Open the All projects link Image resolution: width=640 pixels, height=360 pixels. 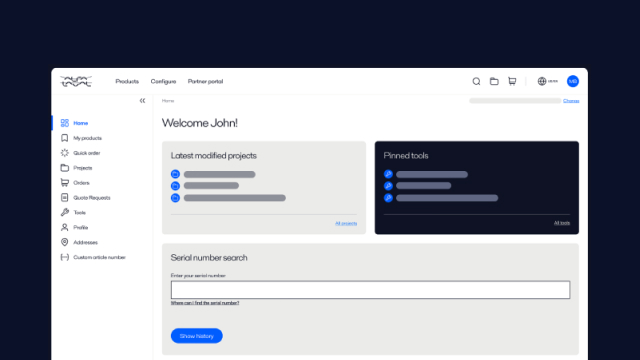tap(346, 223)
